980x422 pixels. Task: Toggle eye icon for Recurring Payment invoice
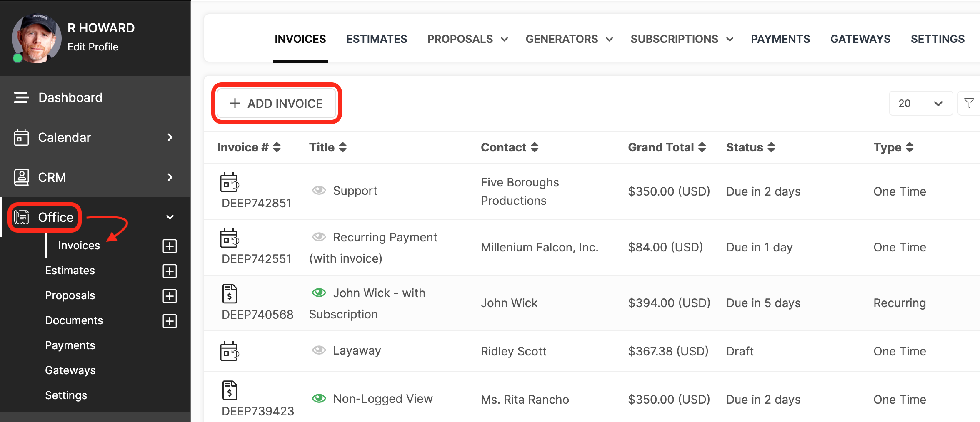pos(319,237)
